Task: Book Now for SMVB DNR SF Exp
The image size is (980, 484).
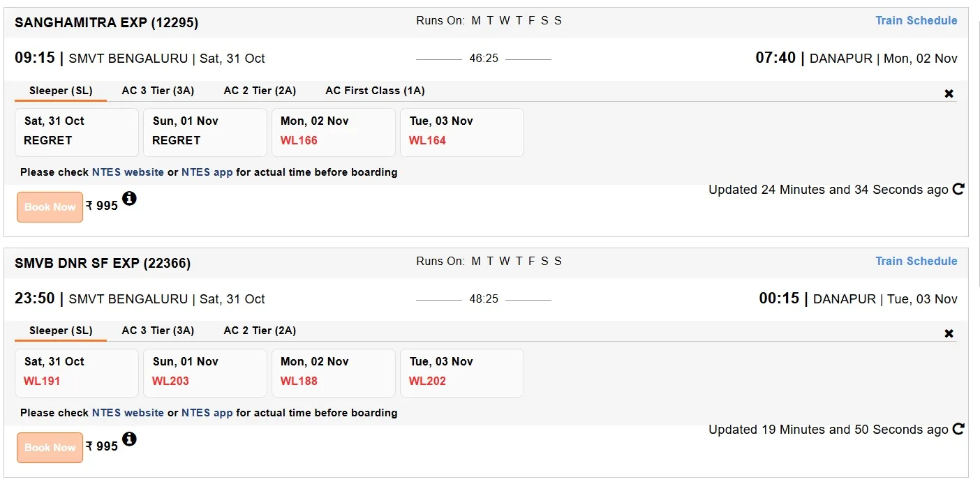Action: pos(50,448)
